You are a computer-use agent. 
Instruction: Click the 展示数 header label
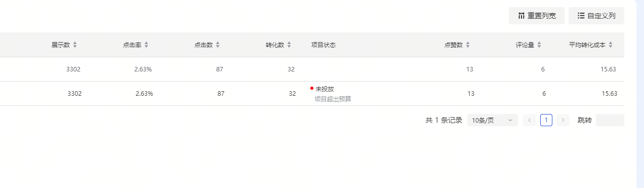pyautogui.click(x=61, y=45)
